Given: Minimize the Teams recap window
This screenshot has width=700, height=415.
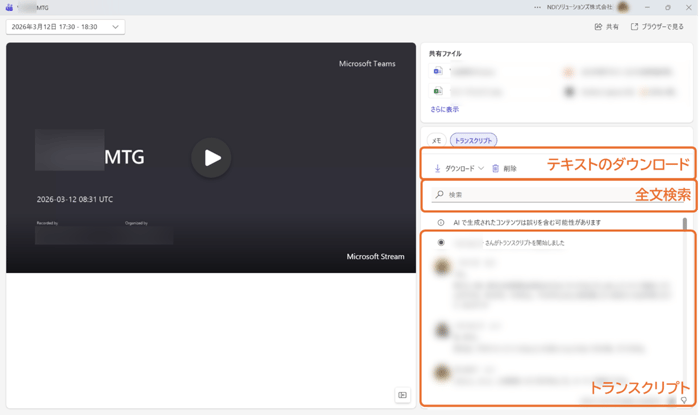Looking at the screenshot, I should [647, 7].
